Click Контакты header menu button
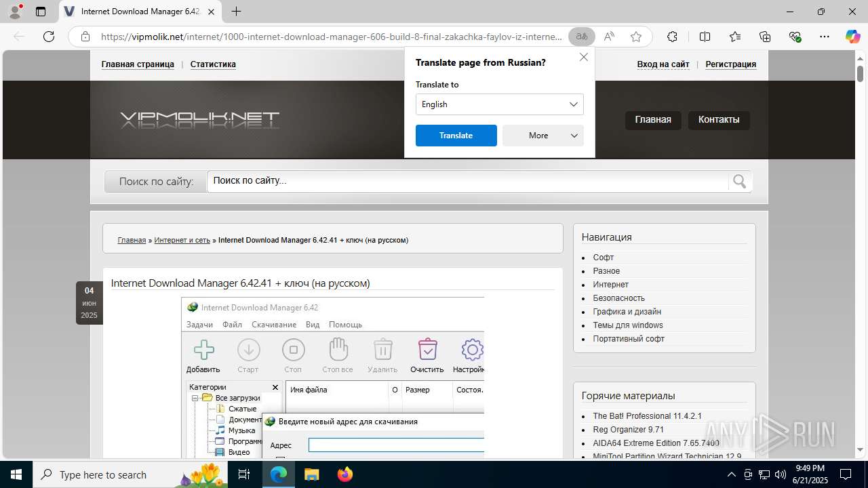Image resolution: width=868 pixels, height=488 pixels. point(719,120)
